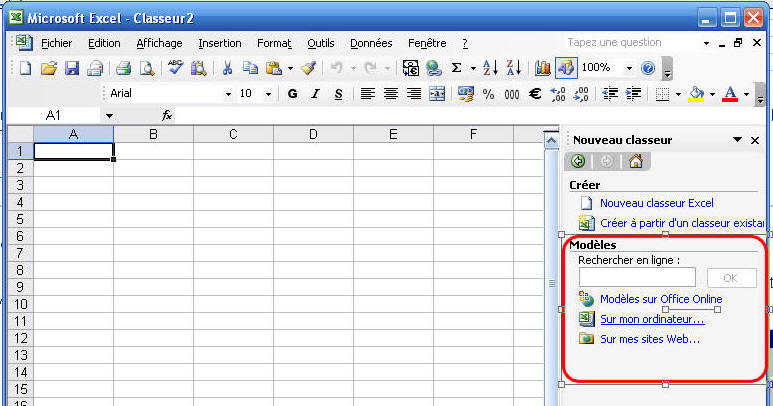Cut the selection with the scissors icon
The height and width of the screenshot is (406, 773).
pos(227,68)
